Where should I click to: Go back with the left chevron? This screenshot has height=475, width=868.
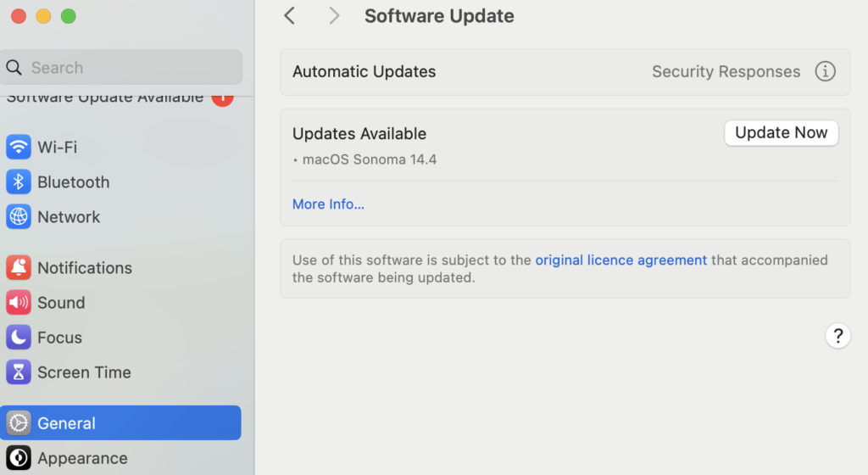point(290,15)
